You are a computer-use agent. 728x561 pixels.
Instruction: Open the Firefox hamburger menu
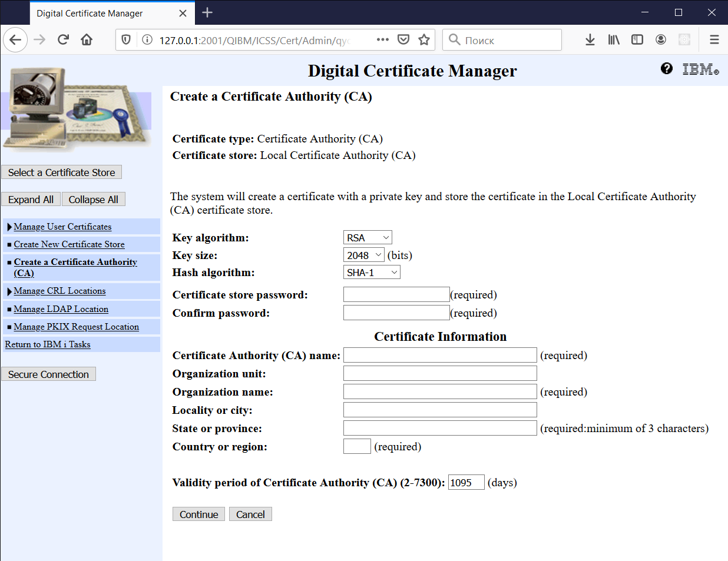click(x=714, y=39)
